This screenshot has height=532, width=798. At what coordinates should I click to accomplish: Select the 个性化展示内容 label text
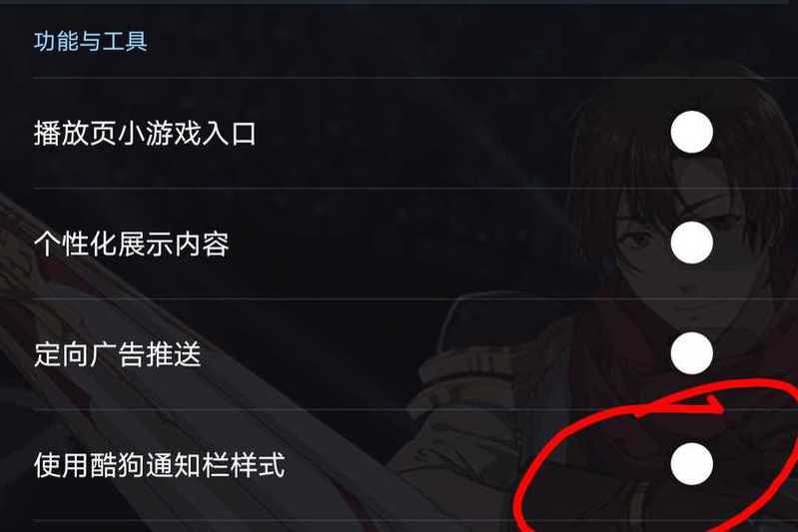[131, 245]
